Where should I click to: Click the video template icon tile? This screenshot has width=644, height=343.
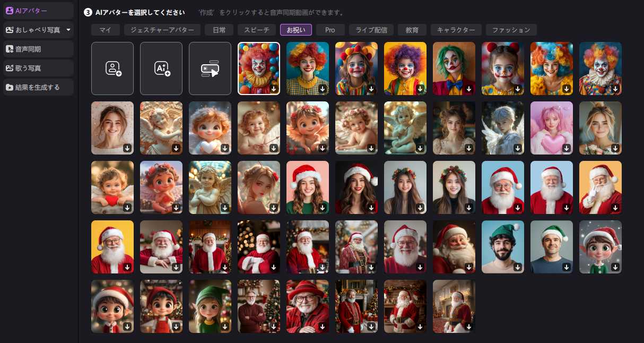210,68
